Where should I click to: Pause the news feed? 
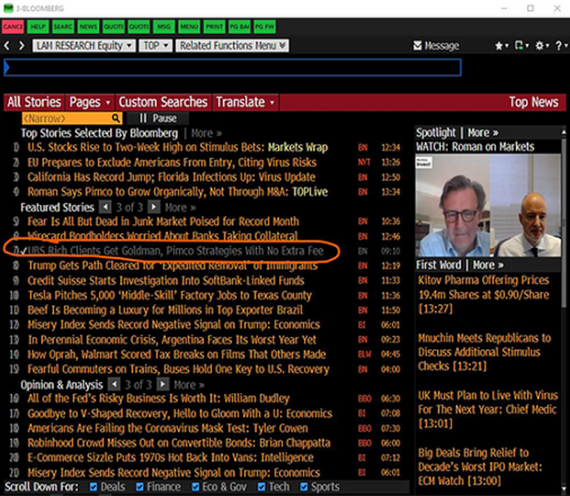(x=158, y=118)
